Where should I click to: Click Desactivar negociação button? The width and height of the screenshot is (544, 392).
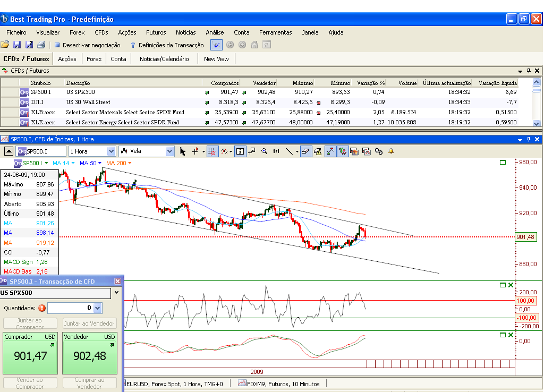(x=88, y=45)
